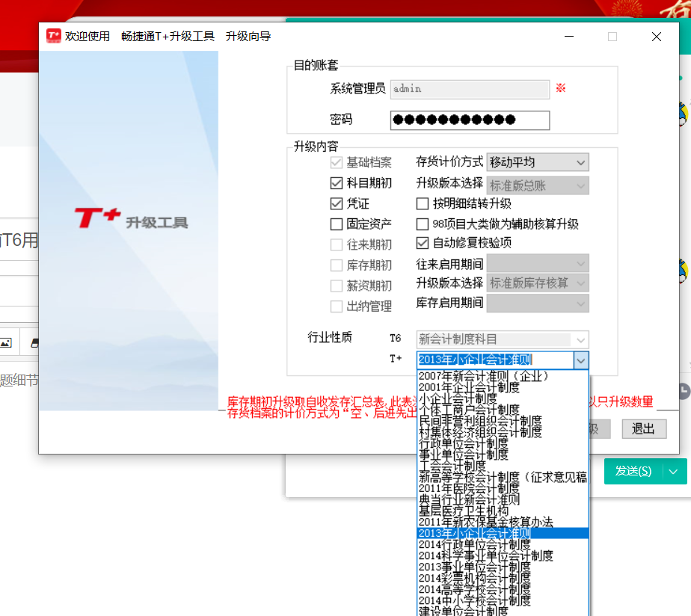Enable the 固定资产 checkbox
The height and width of the screenshot is (616, 691).
(x=337, y=224)
